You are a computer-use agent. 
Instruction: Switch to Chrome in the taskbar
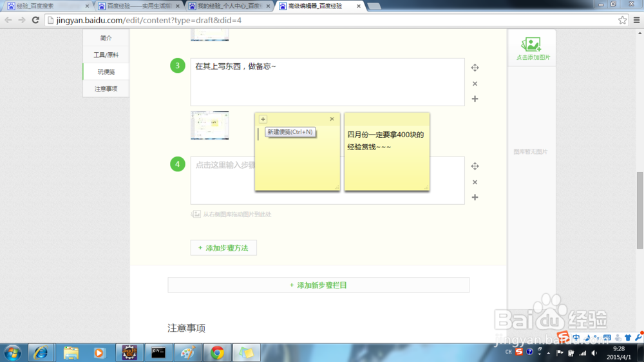(x=217, y=353)
